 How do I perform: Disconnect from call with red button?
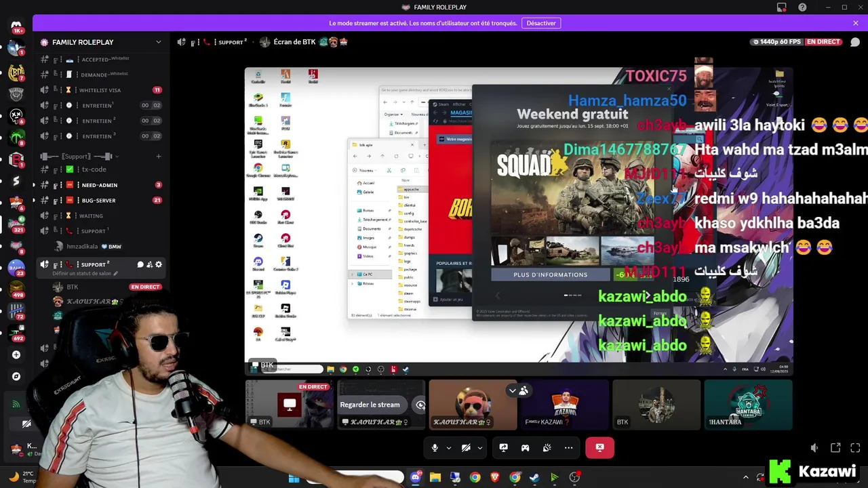[599, 448]
